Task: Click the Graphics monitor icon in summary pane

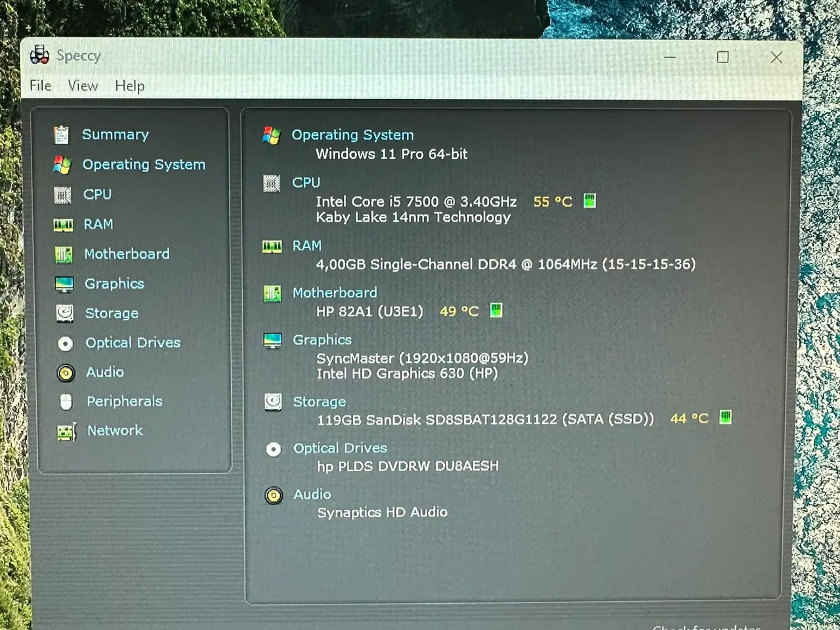Action: tap(272, 341)
